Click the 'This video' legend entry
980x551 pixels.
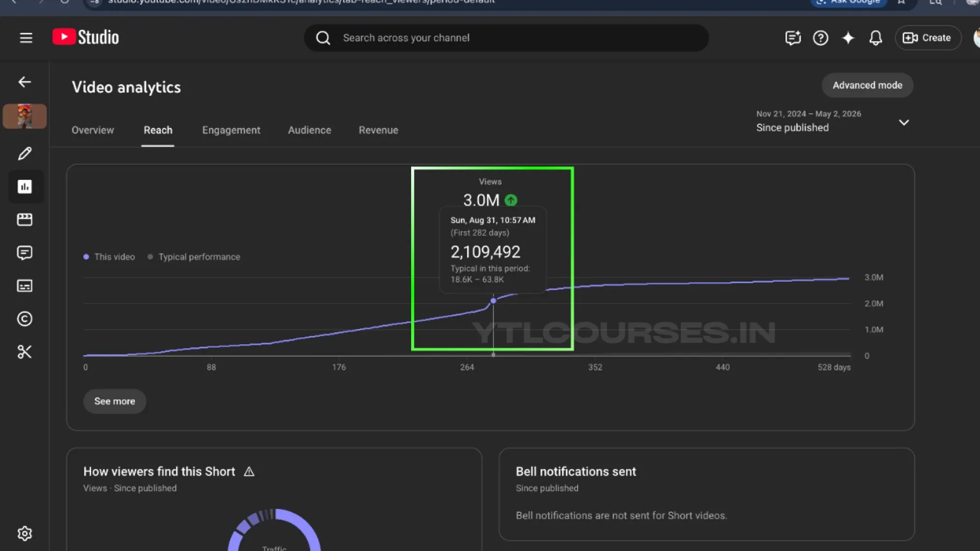109,257
